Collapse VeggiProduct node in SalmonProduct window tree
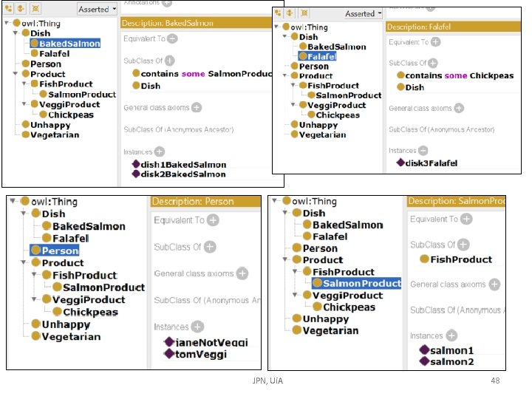The image size is (532, 399). (x=295, y=295)
